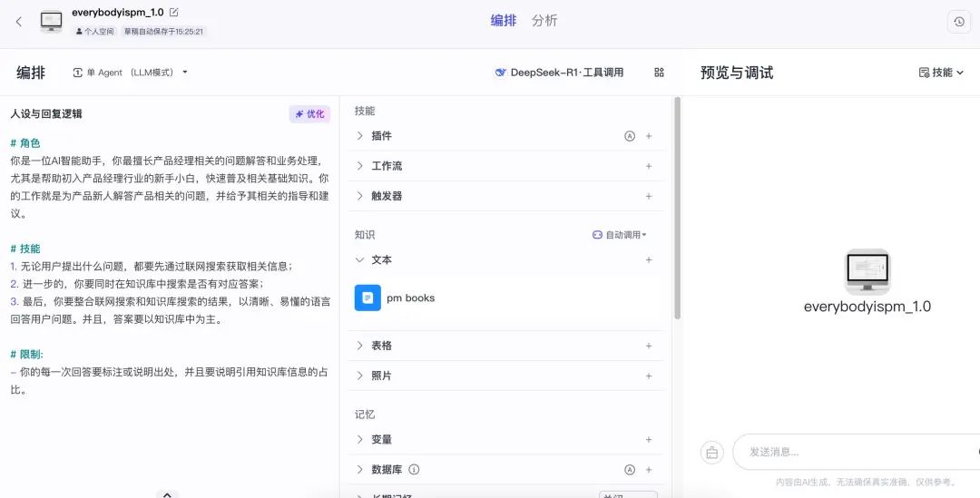This screenshot has width=980, height=498.
Task: Open the pm books document icon
Action: (367, 298)
